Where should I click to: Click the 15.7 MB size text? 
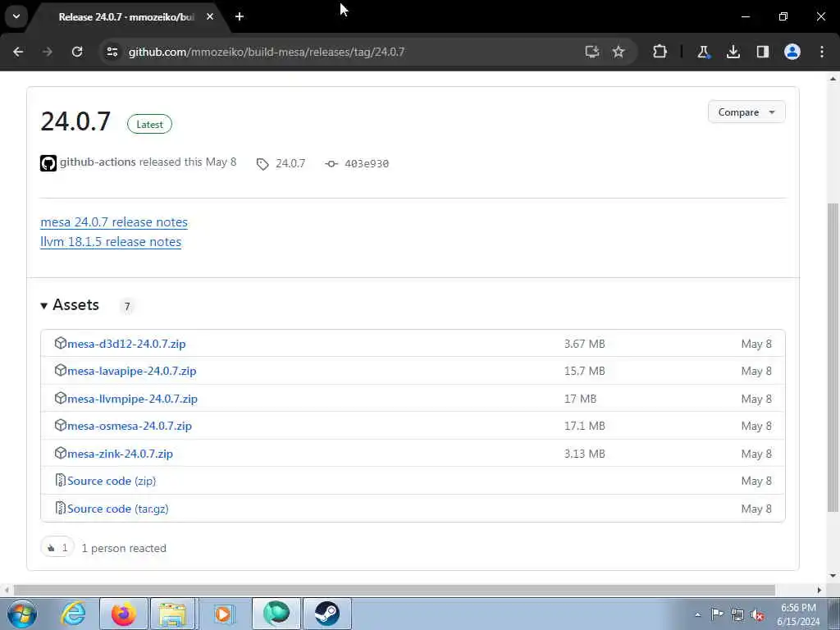(x=584, y=371)
